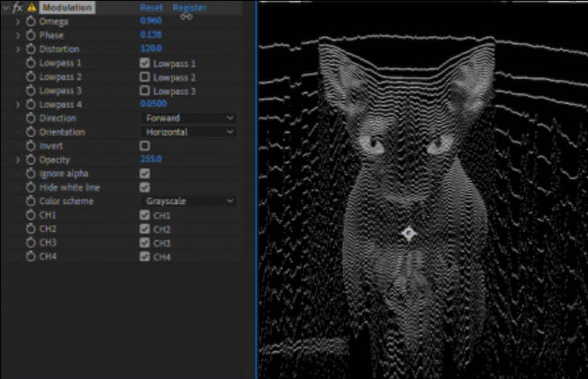Select the Modulation effect name

click(x=67, y=8)
